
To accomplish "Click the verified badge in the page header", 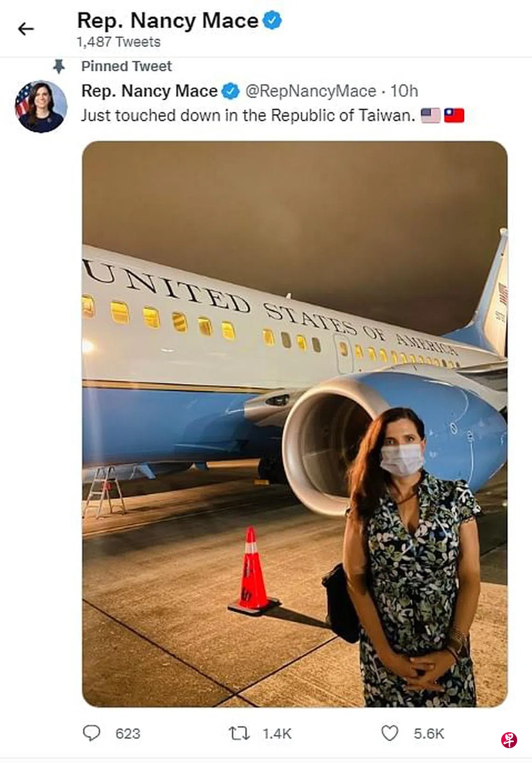I will [273, 21].
